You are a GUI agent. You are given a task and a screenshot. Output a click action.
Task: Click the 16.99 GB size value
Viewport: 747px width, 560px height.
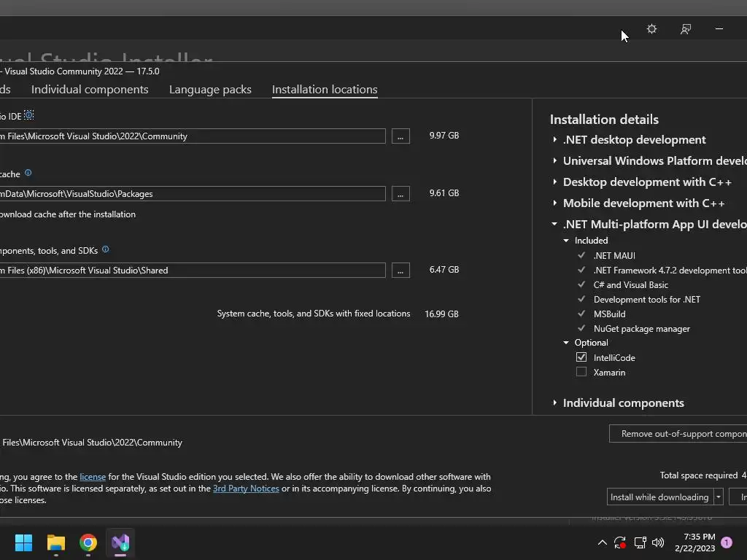(441, 314)
